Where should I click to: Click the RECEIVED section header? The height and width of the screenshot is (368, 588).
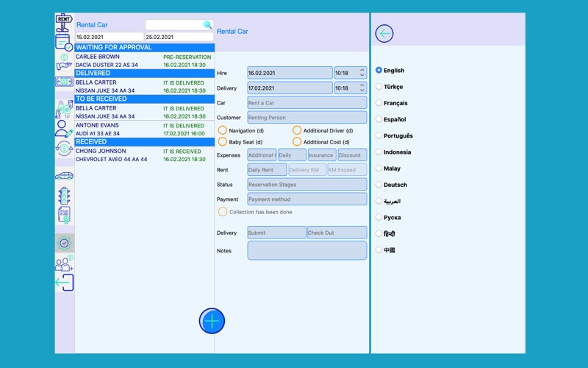(x=145, y=141)
